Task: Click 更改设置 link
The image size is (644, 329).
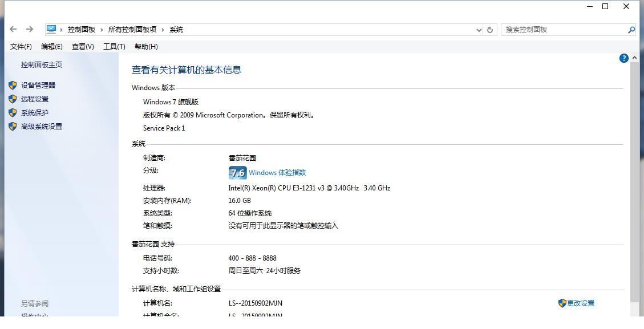Action: pos(581,303)
